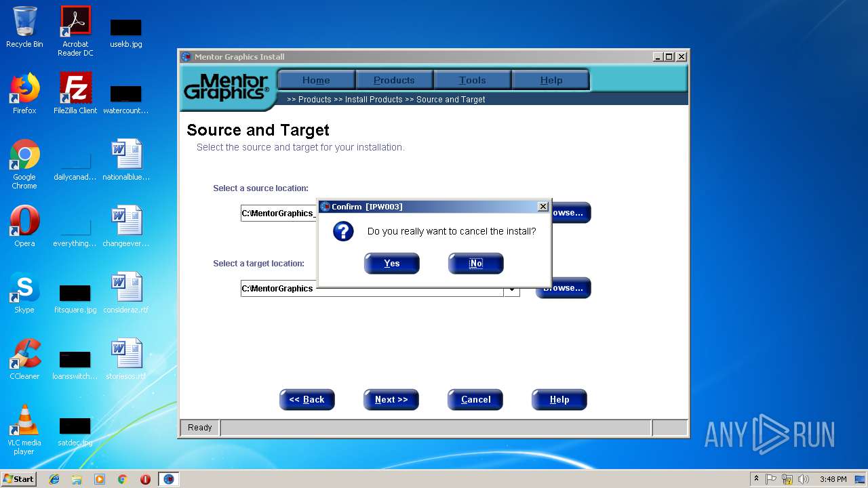Confirm cancel by clicking Yes
The width and height of the screenshot is (868, 488).
(x=392, y=264)
